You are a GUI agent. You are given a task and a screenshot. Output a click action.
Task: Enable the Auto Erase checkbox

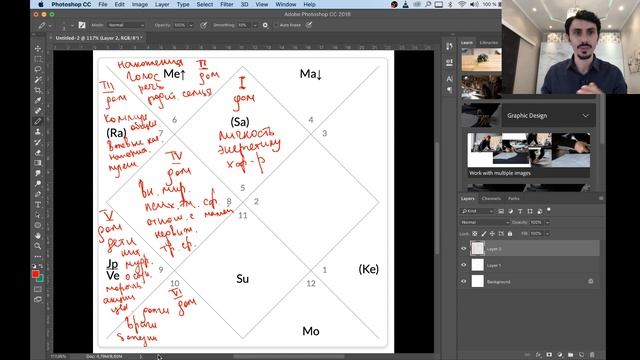[276, 25]
